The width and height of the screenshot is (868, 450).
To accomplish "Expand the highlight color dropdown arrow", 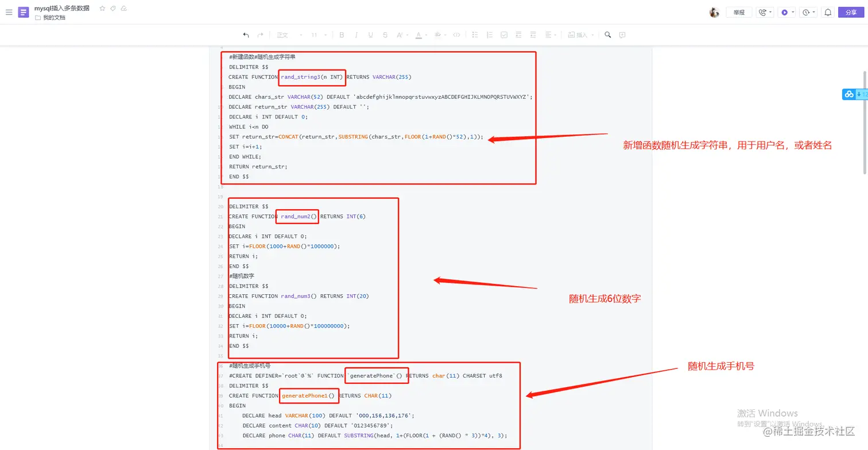I will 445,36.
